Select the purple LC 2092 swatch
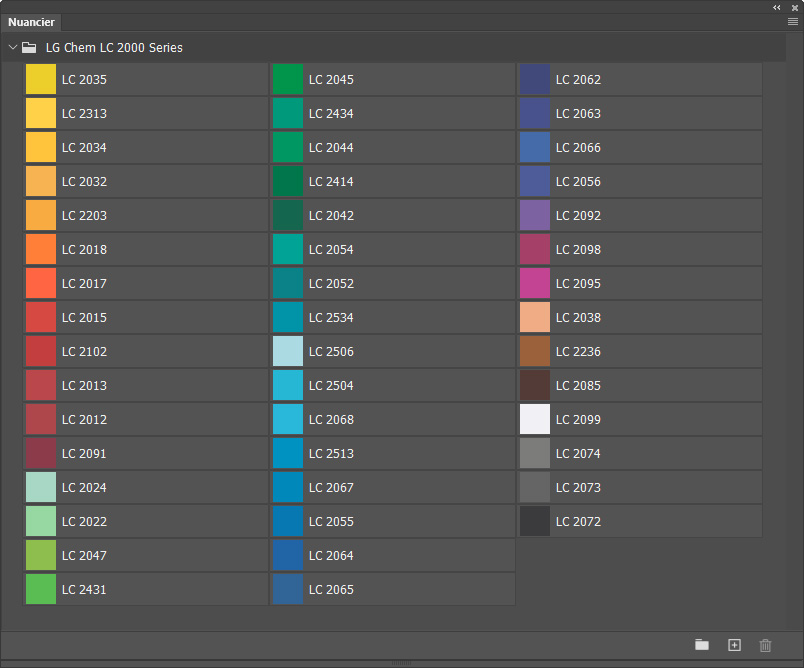The image size is (804, 668). pyautogui.click(x=535, y=215)
